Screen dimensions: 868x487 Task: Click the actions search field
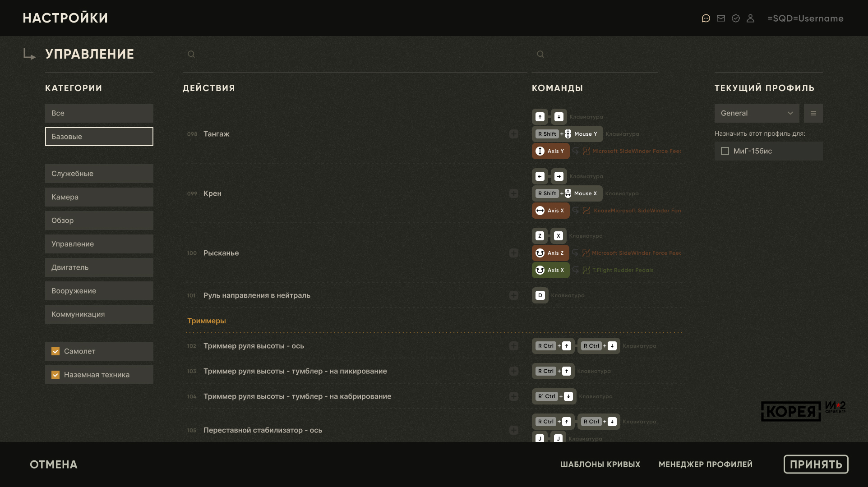352,54
